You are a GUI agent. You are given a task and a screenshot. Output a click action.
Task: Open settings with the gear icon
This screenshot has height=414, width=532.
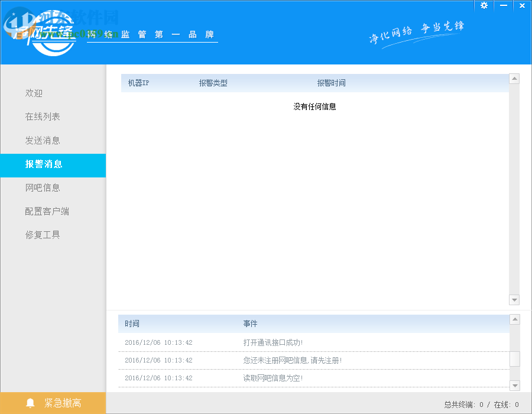click(x=484, y=5)
